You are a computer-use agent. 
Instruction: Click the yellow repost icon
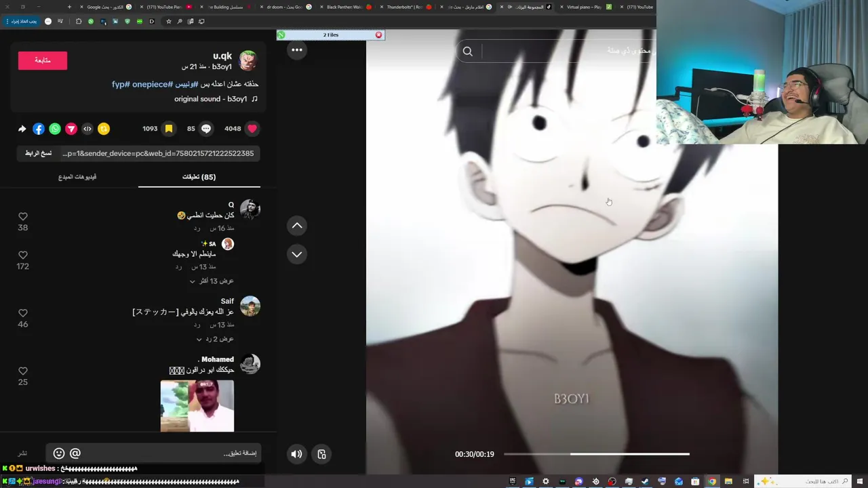(x=104, y=129)
